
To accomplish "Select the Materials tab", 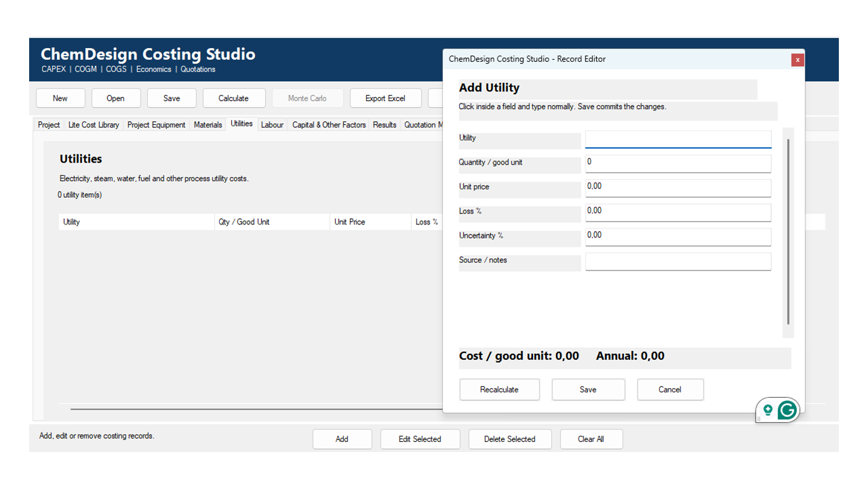I will 208,125.
